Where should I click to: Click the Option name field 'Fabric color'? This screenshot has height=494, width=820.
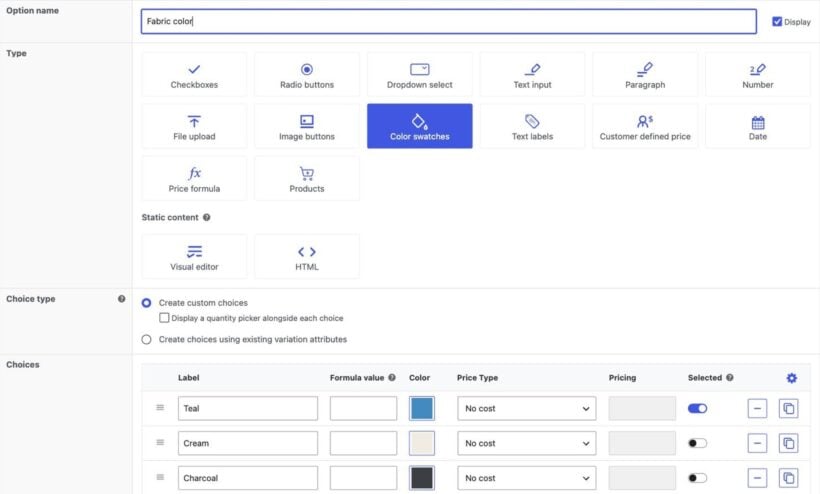pos(449,21)
